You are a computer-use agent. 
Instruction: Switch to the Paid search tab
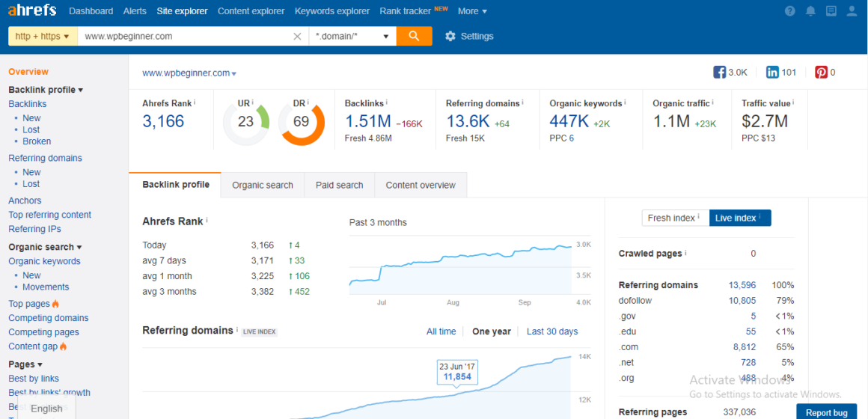click(339, 185)
